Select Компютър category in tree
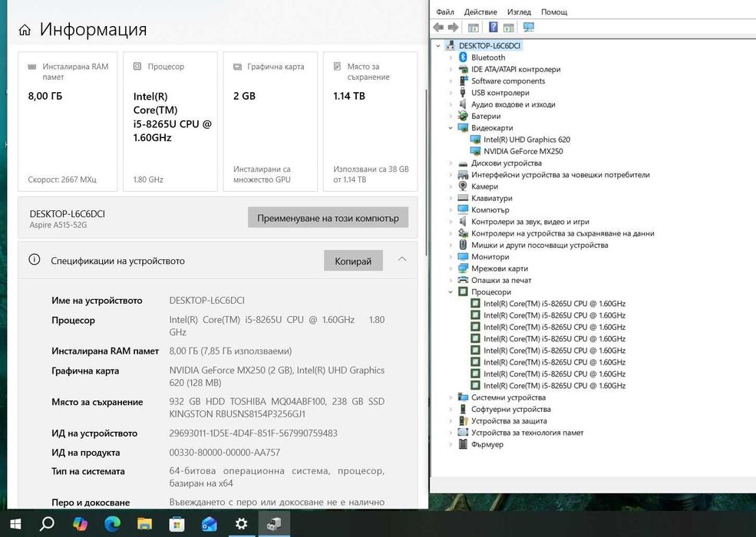Screen dimensions: 756x537 pyautogui.click(x=490, y=209)
